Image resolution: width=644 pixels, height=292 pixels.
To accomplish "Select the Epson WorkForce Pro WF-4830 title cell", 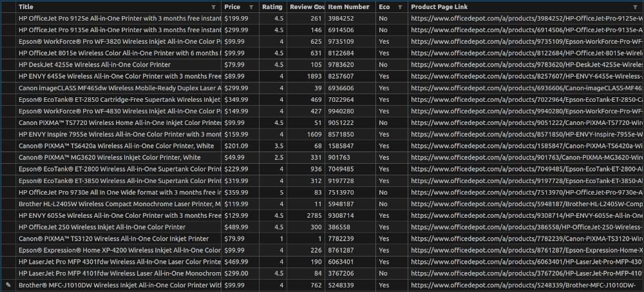I will [x=119, y=111].
